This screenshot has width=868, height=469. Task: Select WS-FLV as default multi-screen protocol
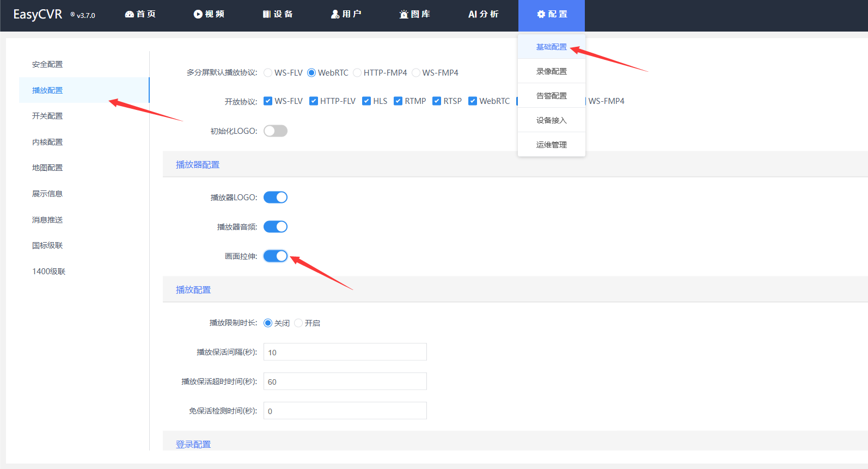(268, 72)
